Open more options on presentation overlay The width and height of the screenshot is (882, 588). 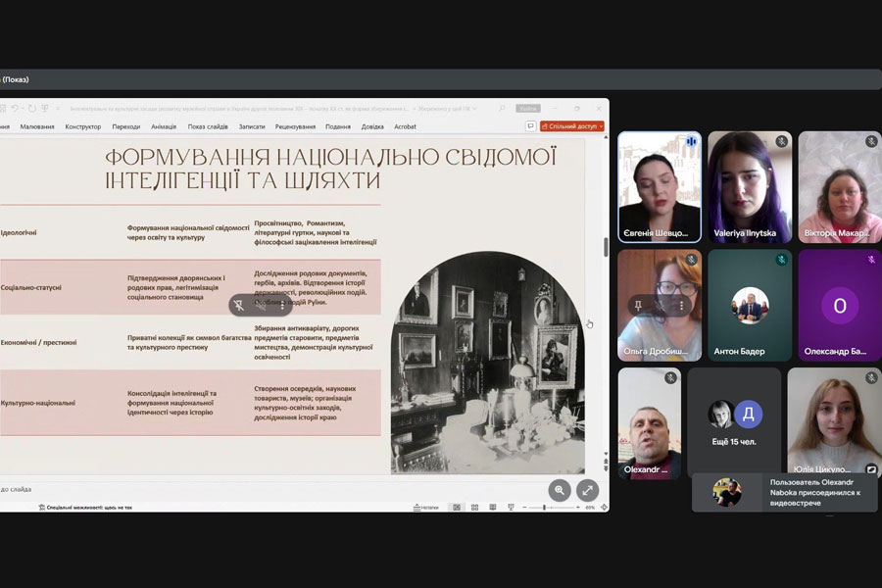(282, 305)
